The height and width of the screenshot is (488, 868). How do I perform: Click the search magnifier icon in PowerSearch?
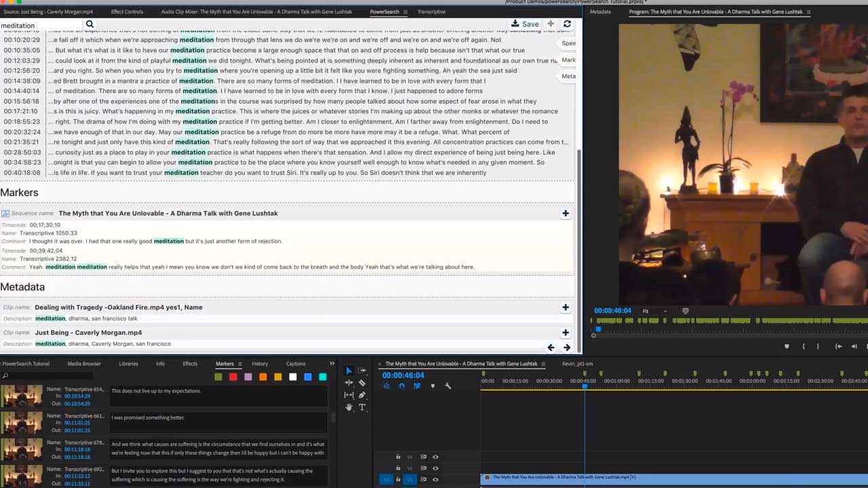[90, 24]
